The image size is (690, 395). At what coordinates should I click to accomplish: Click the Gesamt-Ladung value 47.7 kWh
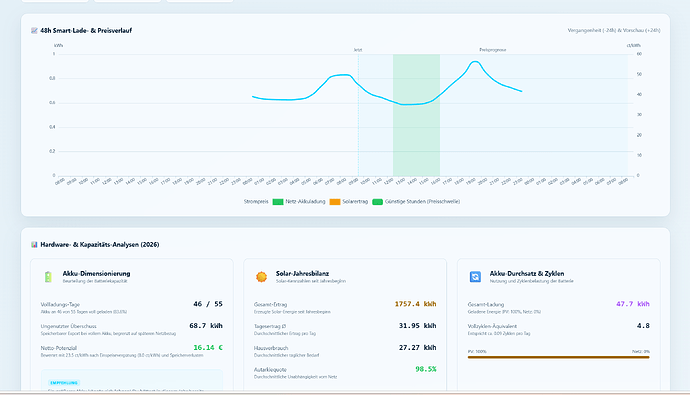(x=633, y=304)
